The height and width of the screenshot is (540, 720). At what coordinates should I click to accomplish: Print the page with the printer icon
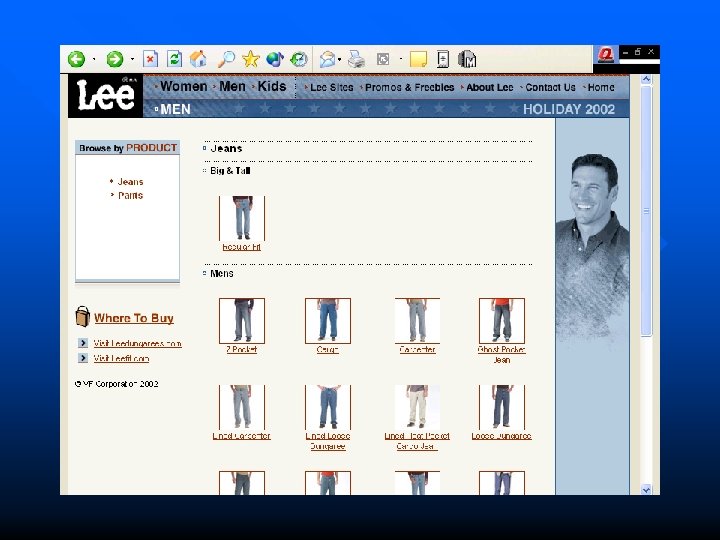coord(356,59)
